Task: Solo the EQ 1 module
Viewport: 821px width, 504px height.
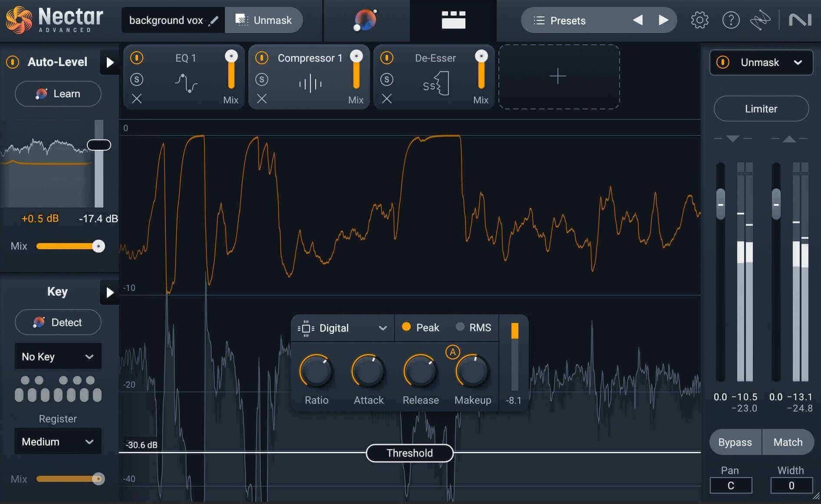Action: [137, 79]
